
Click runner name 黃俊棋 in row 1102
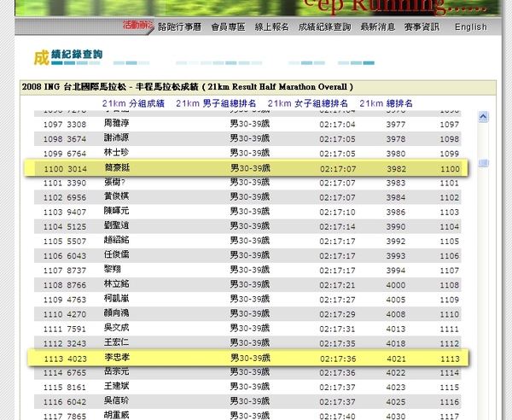(117, 196)
